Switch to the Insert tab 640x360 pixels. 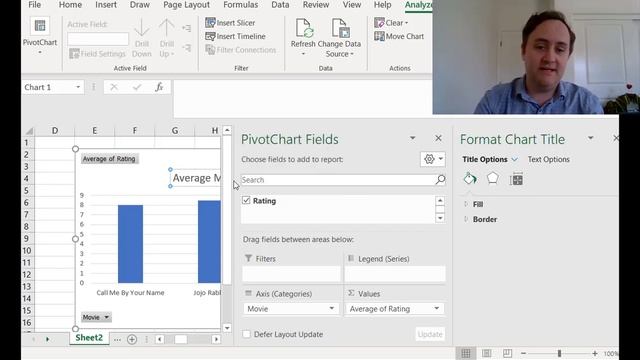click(x=106, y=5)
